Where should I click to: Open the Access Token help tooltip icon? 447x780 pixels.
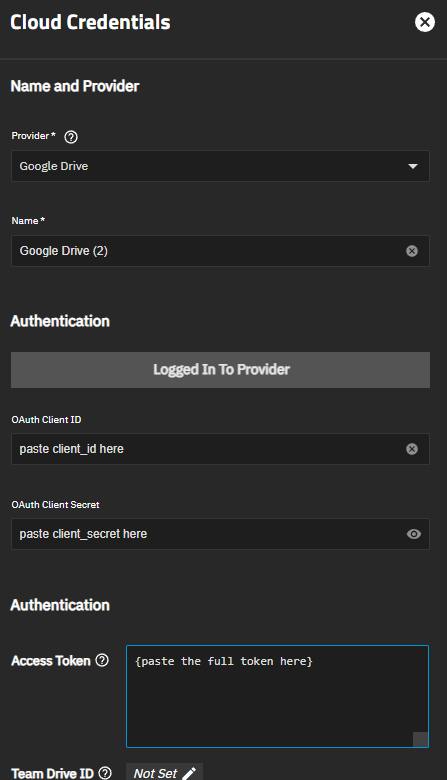tap(102, 660)
